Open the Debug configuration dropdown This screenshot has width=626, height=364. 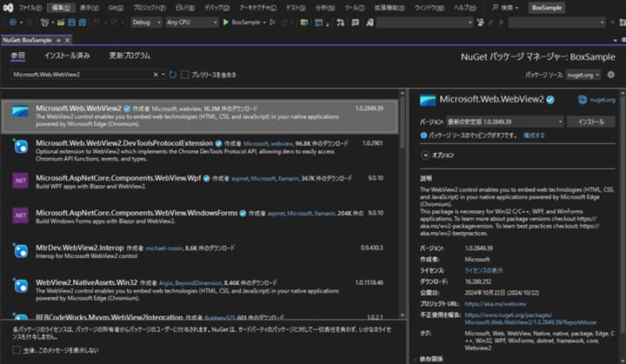click(147, 23)
